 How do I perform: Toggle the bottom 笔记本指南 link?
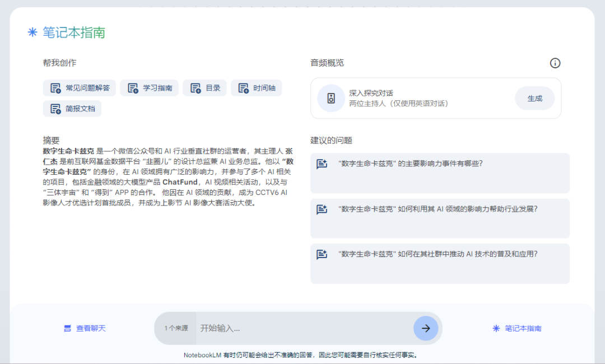click(x=517, y=328)
